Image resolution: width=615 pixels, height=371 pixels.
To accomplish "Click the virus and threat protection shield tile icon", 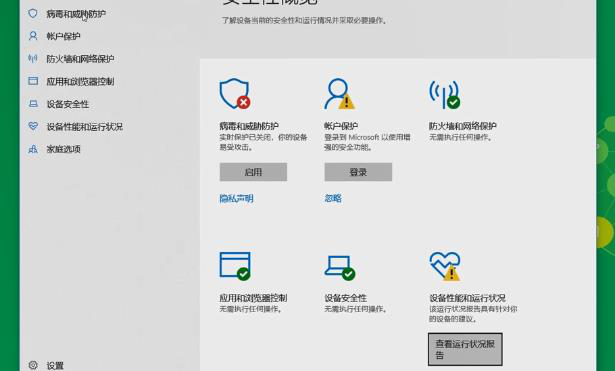I will point(235,93).
